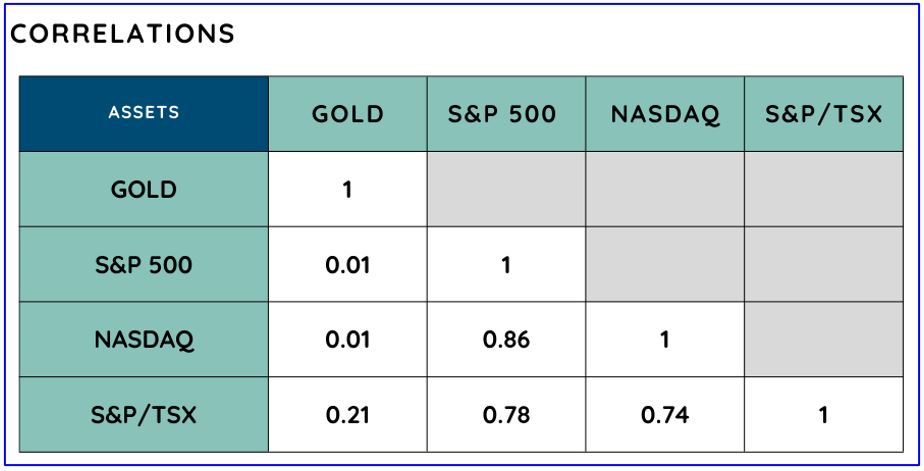Select the 0.21 correlation value cell
924x471 pixels.
347,415
